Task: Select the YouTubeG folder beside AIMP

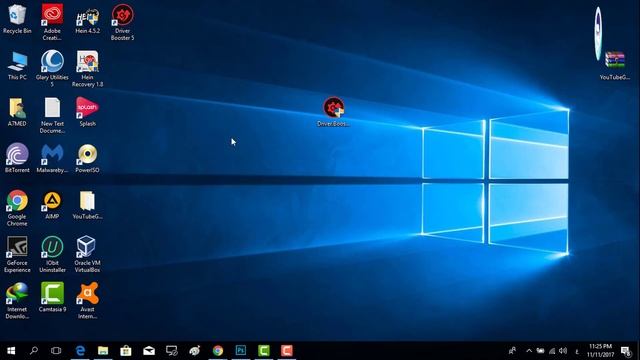Action: pos(87,205)
